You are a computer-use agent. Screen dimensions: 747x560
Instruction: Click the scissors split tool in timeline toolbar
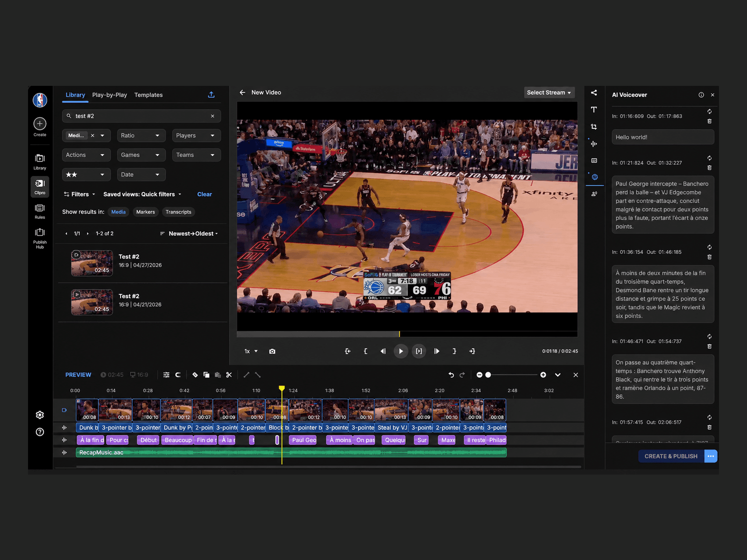tap(229, 375)
